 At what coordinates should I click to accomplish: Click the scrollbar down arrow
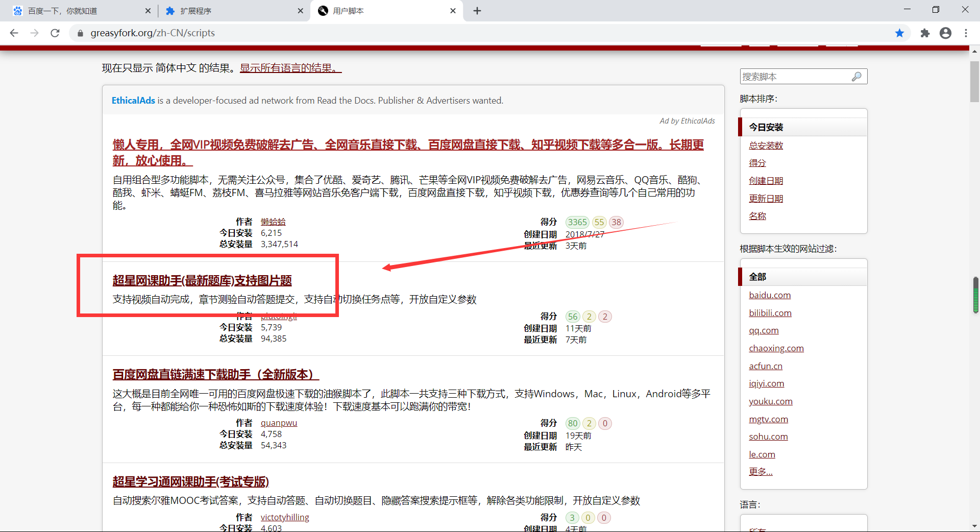point(975,526)
